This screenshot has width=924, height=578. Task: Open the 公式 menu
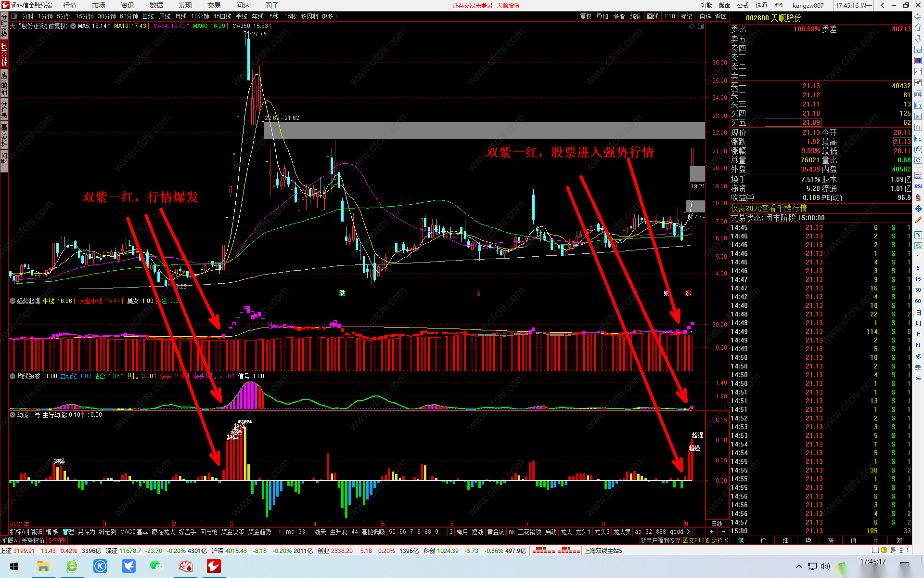(x=743, y=5)
